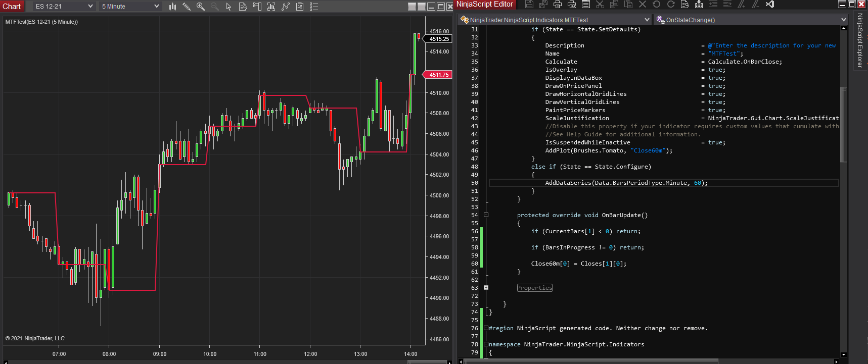Image resolution: width=868 pixels, height=364 pixels.
Task: Uncomment selected lines icon
Action: click(x=756, y=4)
